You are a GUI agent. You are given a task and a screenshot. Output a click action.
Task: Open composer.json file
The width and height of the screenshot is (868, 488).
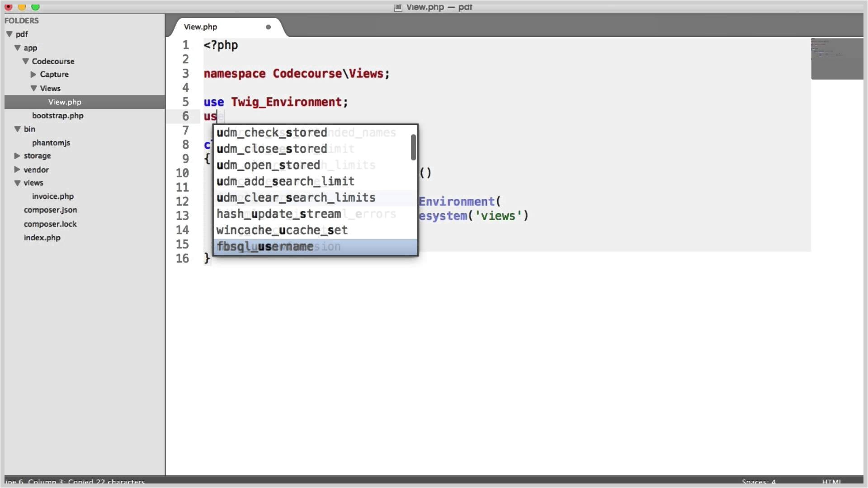[51, 210]
